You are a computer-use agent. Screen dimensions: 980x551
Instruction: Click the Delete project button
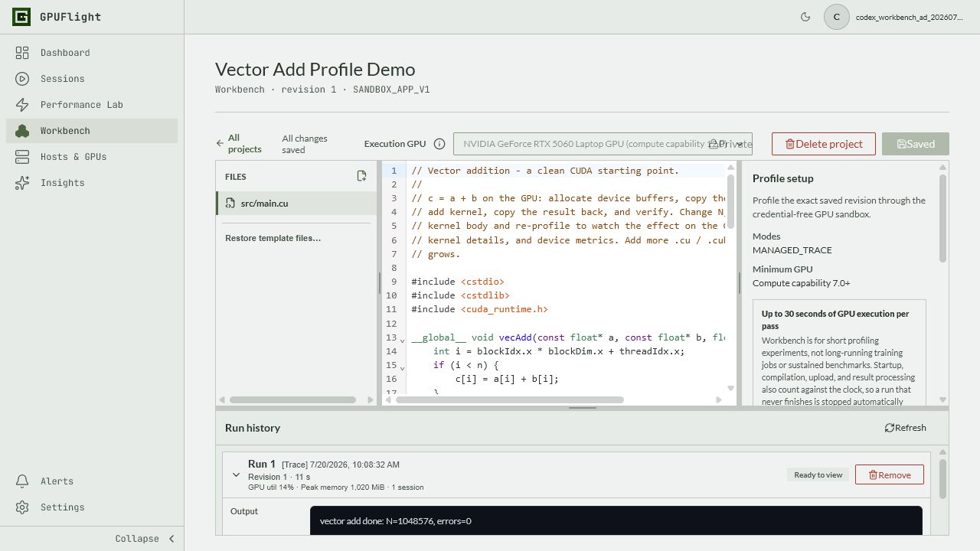(824, 144)
